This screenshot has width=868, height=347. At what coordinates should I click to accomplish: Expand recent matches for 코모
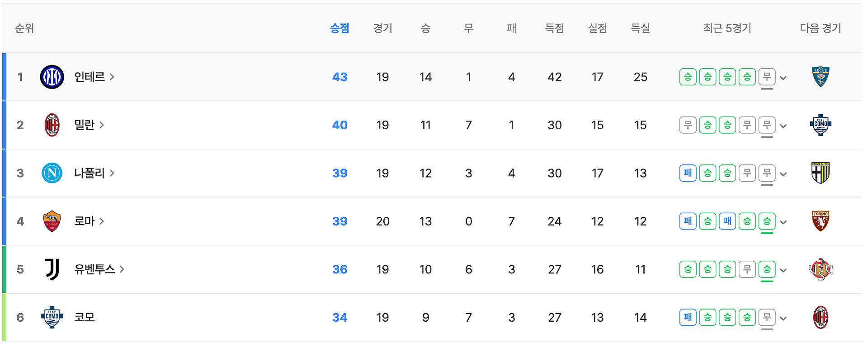pyautogui.click(x=783, y=318)
